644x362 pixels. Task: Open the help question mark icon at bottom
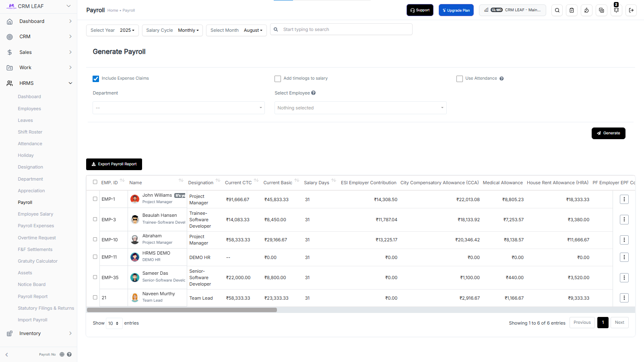(69, 354)
